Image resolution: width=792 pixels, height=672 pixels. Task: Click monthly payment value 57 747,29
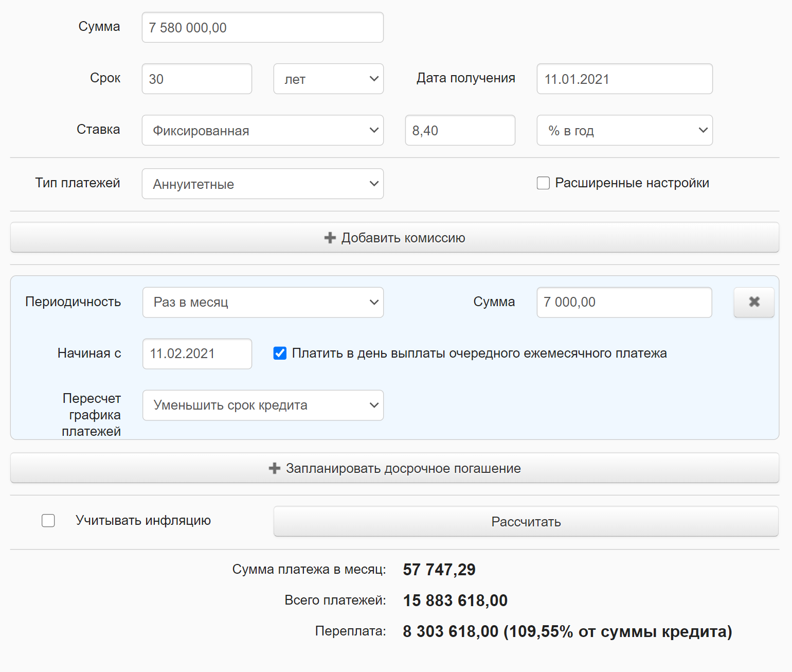(439, 570)
